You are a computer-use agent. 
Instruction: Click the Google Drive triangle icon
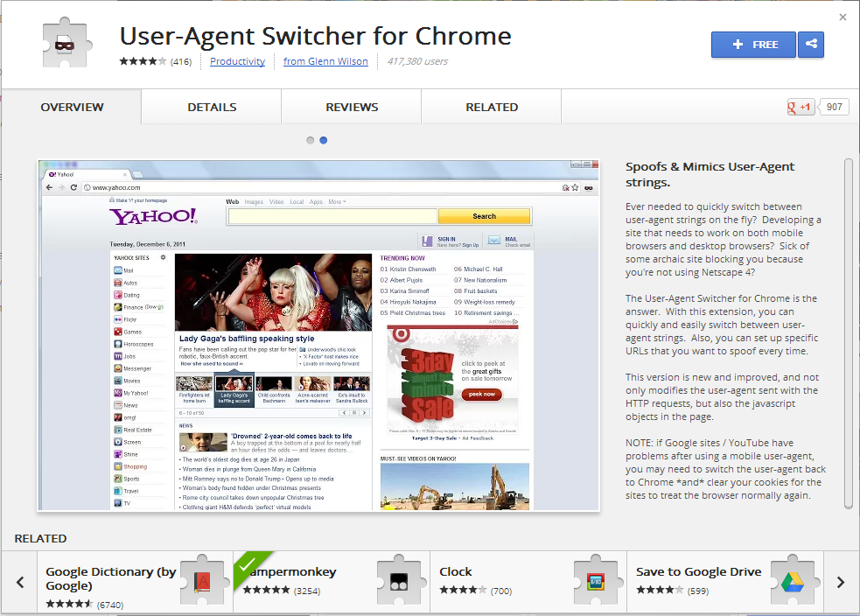[793, 581]
